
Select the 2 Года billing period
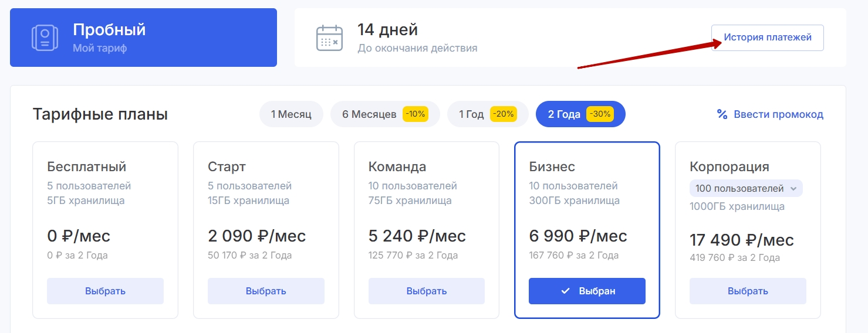pyautogui.click(x=563, y=114)
